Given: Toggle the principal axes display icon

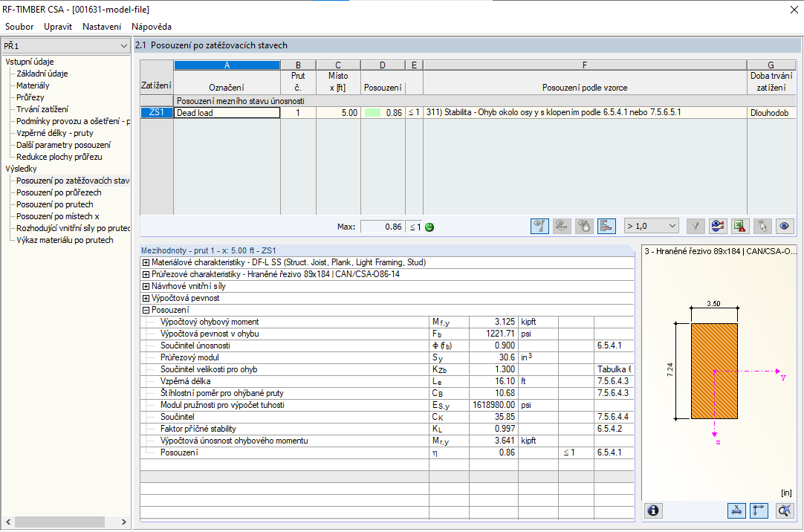Looking at the screenshot, I should 759,510.
